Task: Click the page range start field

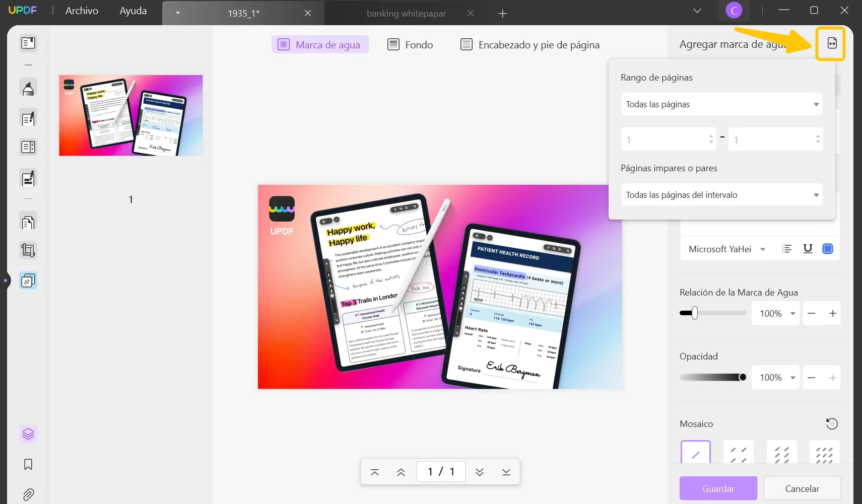Action: [x=668, y=139]
